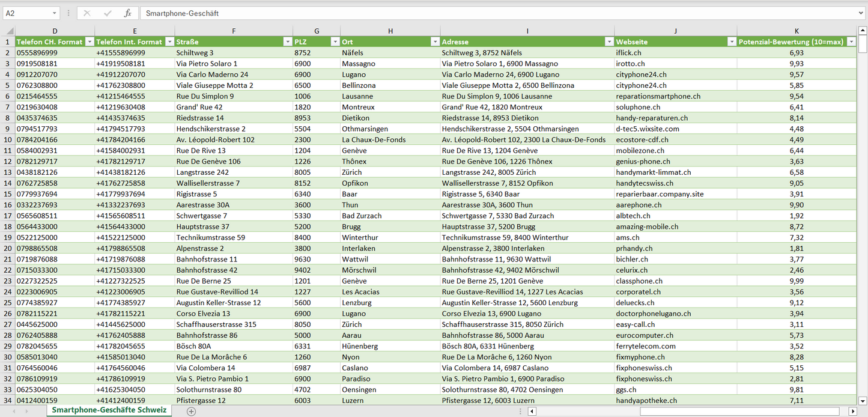868x417 pixels.
Task: Click the Cancel X icon in formula bar
Action: coord(87,13)
